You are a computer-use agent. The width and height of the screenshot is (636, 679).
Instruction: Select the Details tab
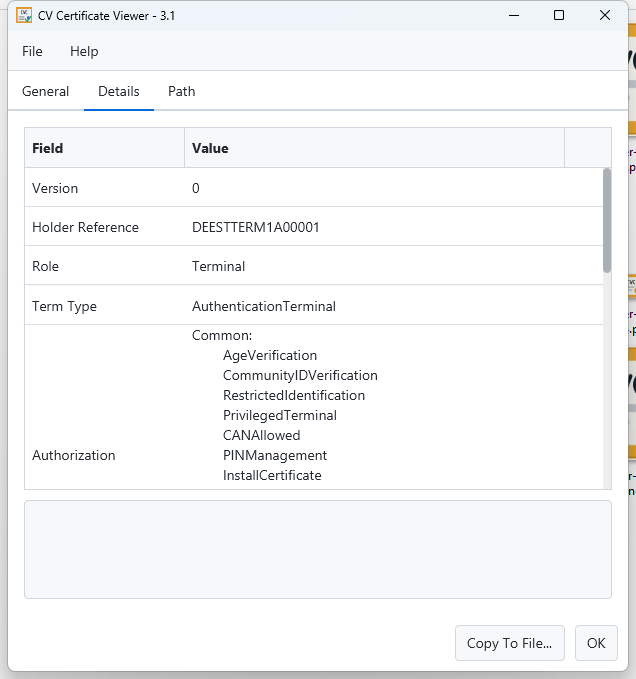(119, 91)
